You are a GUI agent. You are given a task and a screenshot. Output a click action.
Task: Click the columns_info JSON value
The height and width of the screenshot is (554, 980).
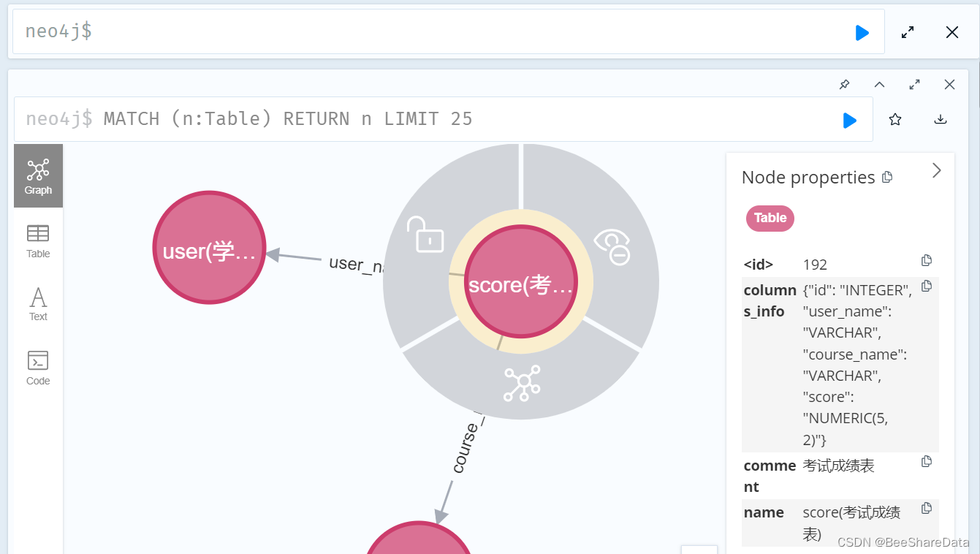(858, 365)
